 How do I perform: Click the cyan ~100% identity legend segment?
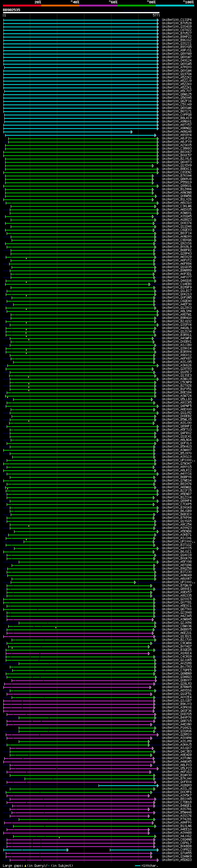pos(175,6)
